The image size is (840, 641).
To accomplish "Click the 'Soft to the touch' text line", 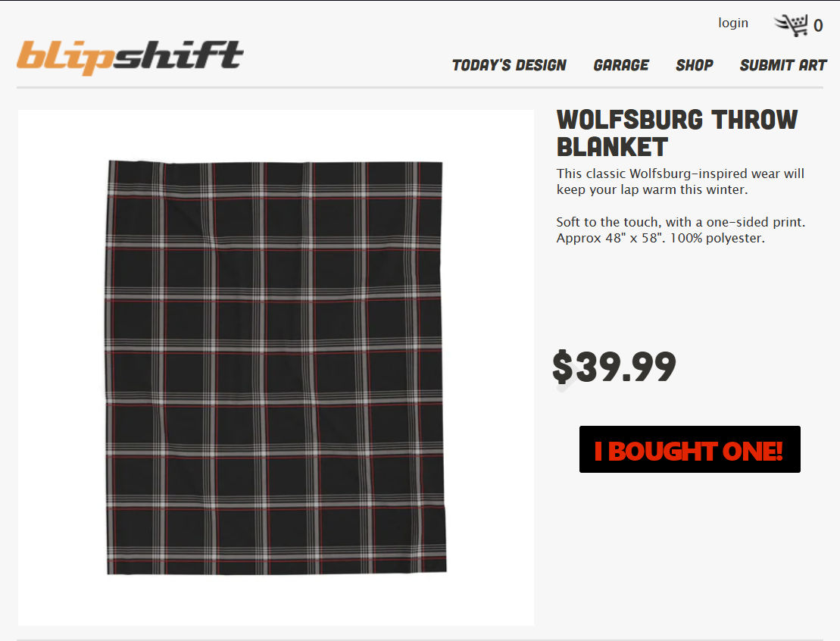I will (680, 222).
